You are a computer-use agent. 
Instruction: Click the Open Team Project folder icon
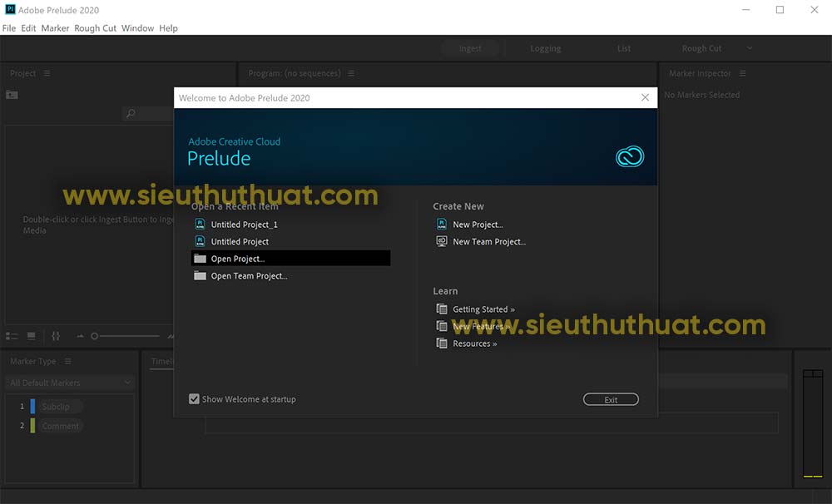coord(200,275)
